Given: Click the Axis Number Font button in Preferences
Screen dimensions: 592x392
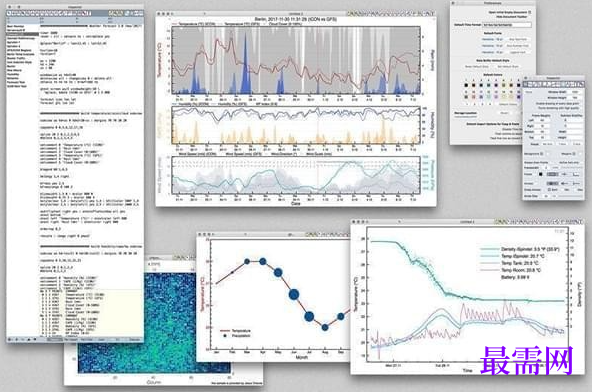Looking at the screenshot, I should point(518,46).
